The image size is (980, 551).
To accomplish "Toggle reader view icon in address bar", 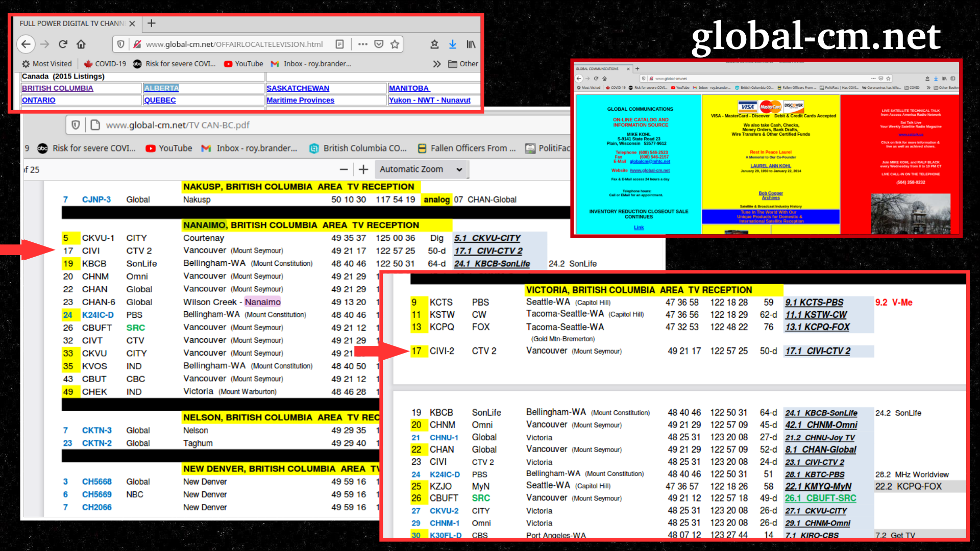I will [339, 44].
